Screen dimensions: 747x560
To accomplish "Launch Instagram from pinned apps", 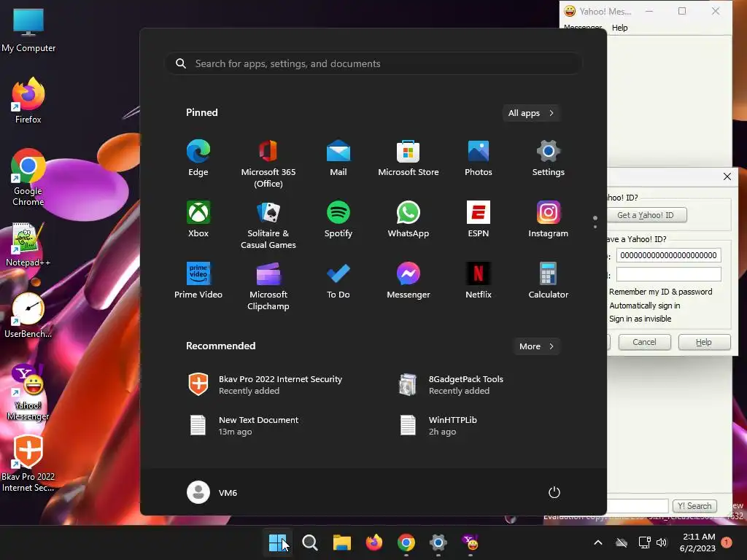I will click(x=549, y=219).
